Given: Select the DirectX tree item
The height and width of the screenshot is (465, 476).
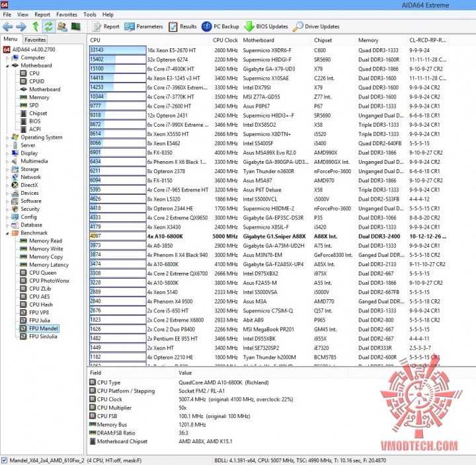Looking at the screenshot, I should point(29,185).
